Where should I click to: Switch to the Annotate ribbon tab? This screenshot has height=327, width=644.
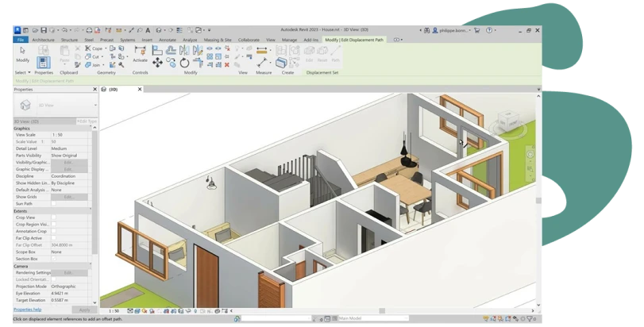[x=168, y=40]
